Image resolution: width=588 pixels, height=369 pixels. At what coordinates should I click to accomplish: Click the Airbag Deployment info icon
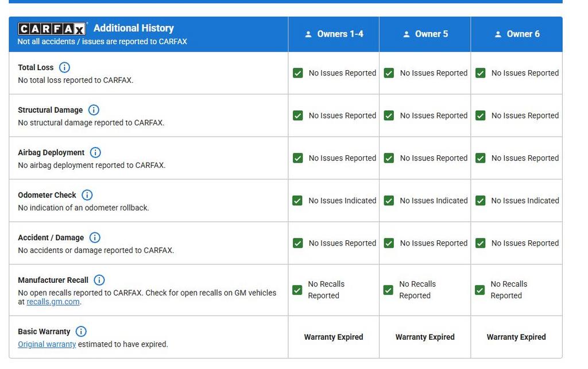tap(96, 152)
